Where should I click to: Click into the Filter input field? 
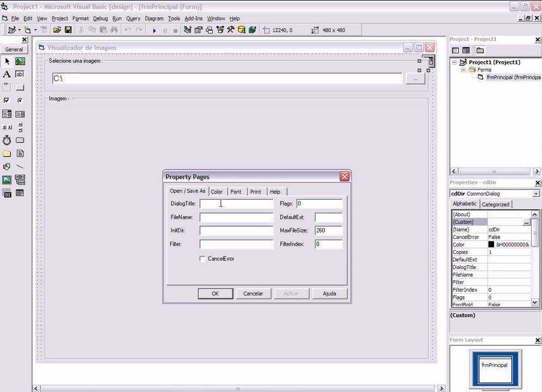[x=236, y=244]
